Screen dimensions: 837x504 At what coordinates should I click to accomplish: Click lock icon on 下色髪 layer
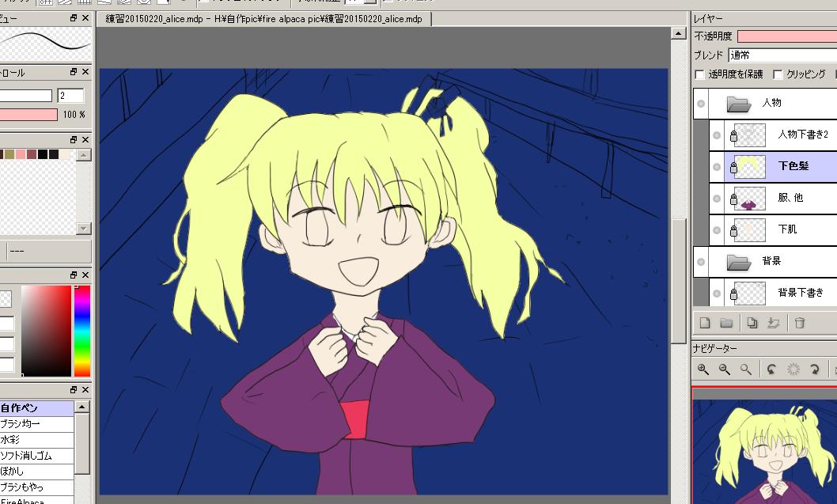pos(733,168)
